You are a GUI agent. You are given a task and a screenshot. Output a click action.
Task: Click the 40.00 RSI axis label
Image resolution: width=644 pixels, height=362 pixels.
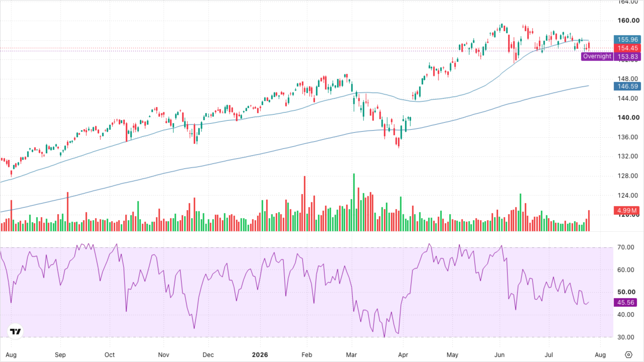coord(626,314)
